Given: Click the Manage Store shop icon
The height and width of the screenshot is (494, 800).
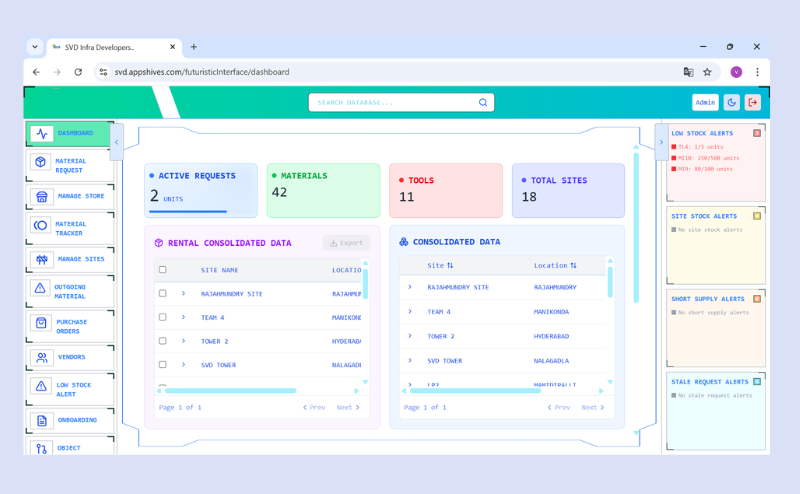Looking at the screenshot, I should coord(41,197).
